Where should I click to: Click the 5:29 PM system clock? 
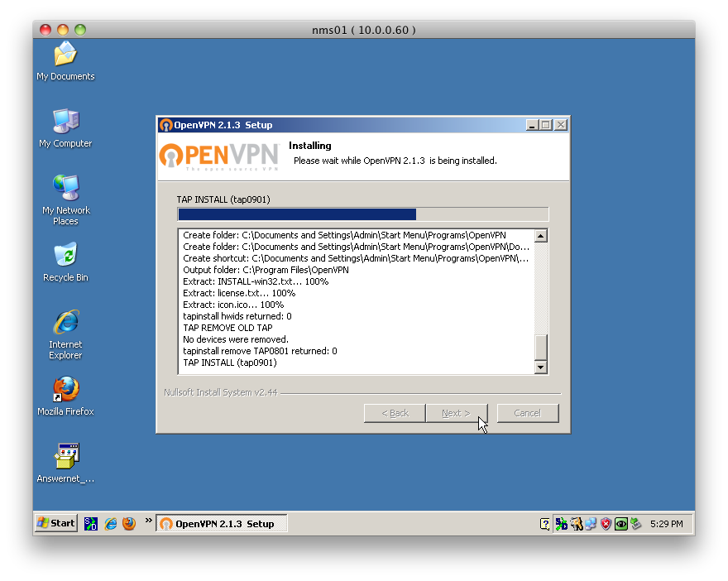[667, 524]
